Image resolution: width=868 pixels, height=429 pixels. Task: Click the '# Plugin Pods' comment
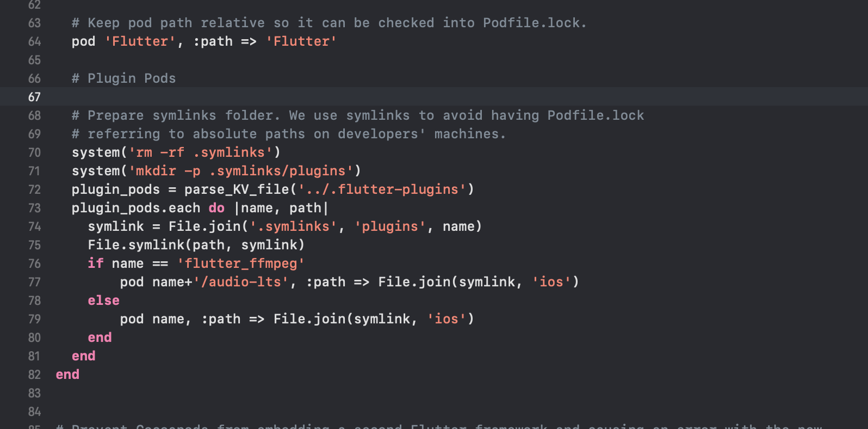pos(124,78)
